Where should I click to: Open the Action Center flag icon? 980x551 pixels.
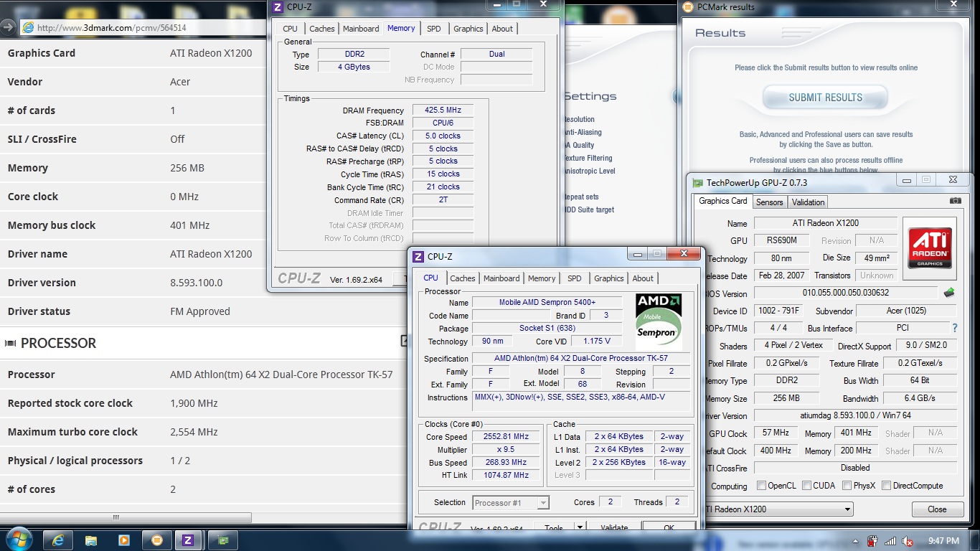tap(873, 541)
